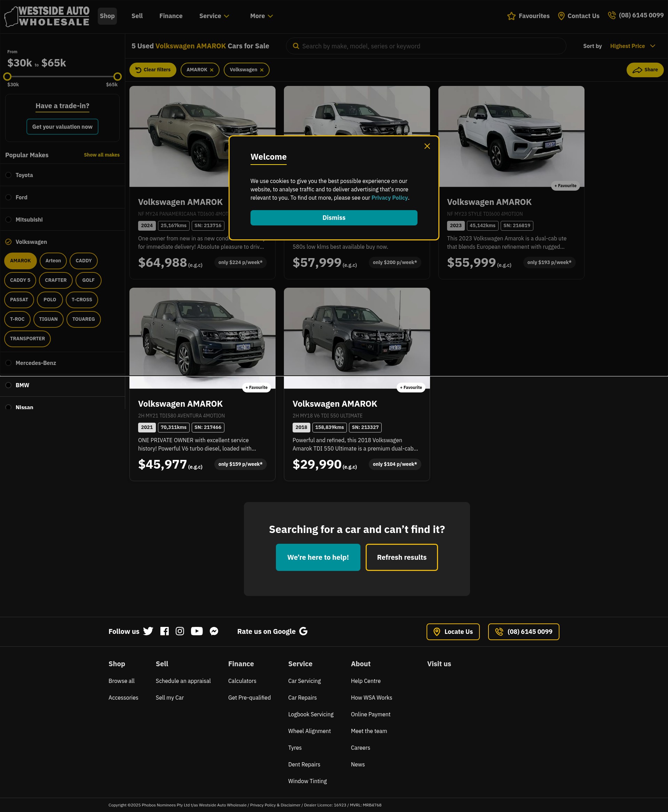Click Show all makes
Screen dimensions: 668x812
pos(102,155)
